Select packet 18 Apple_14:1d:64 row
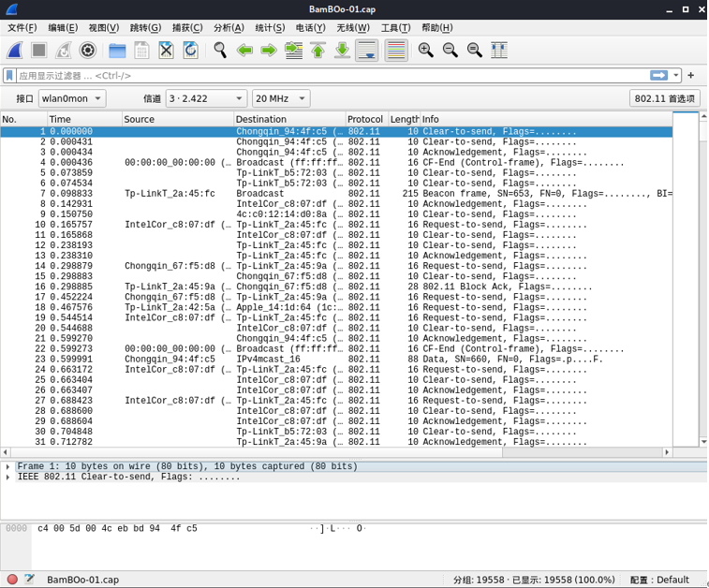The height and width of the screenshot is (588, 709). click(x=336, y=307)
